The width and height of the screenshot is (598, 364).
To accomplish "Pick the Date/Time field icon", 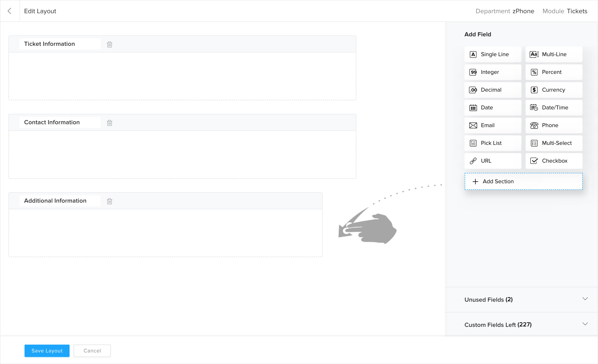I will (534, 108).
